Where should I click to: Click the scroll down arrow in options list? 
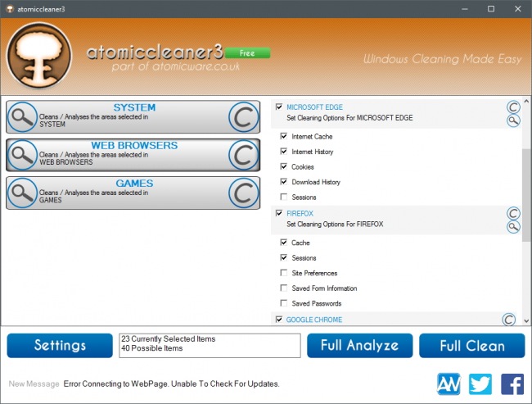click(526, 320)
